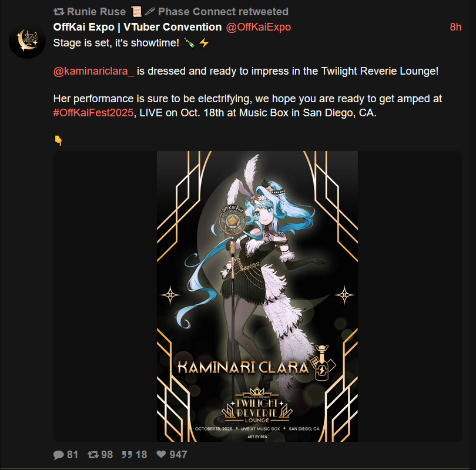Image resolution: width=476 pixels, height=470 pixels.
Task: Click the reply speech bubble icon
Action: 58,455
